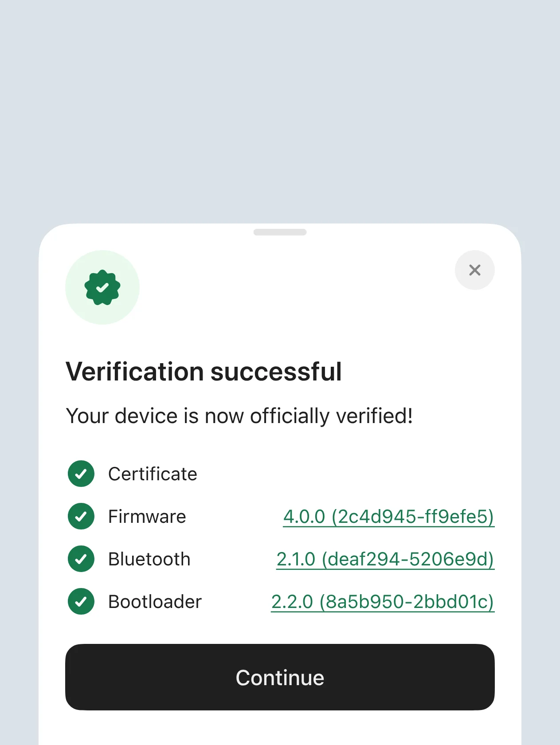Tap the Continue button
The image size is (560, 745).
click(x=280, y=677)
